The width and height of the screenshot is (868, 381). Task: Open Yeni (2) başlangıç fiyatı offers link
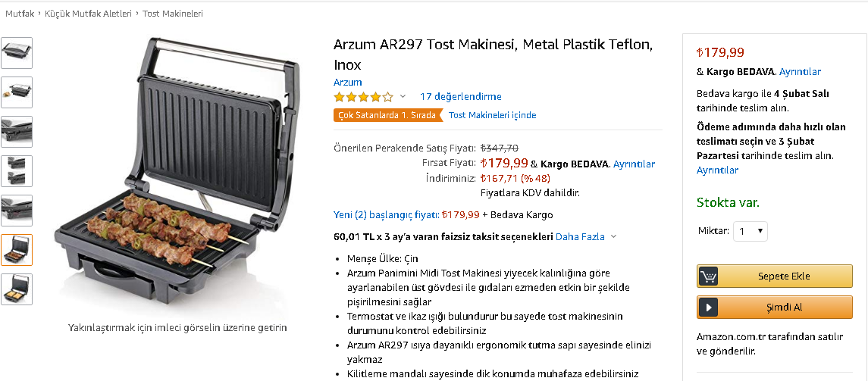[387, 214]
